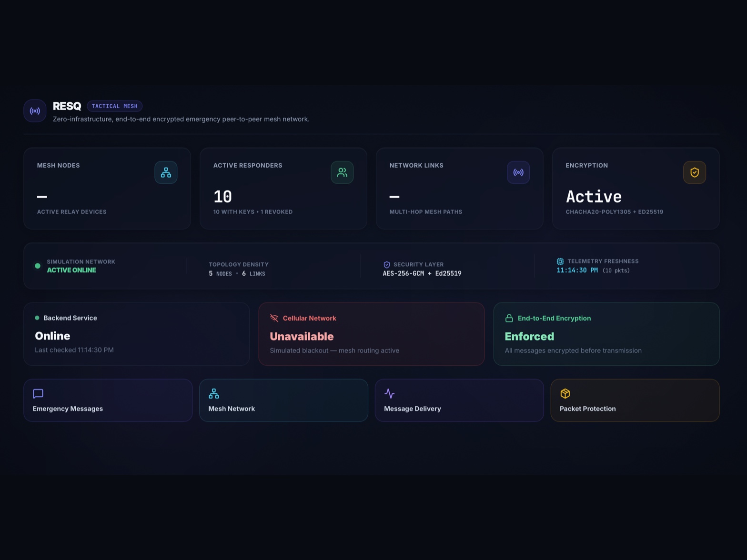
Task: Click the green Simulation Network status dot
Action: [38, 266]
